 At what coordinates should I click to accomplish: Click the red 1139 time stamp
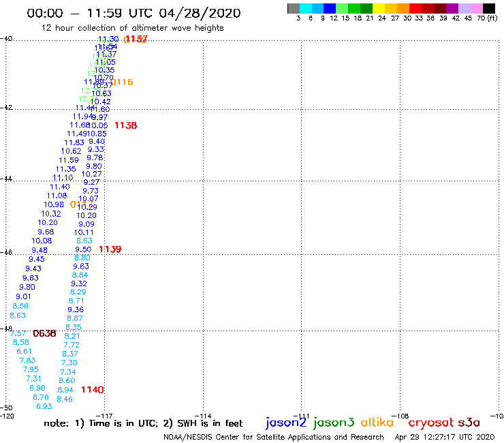(110, 249)
